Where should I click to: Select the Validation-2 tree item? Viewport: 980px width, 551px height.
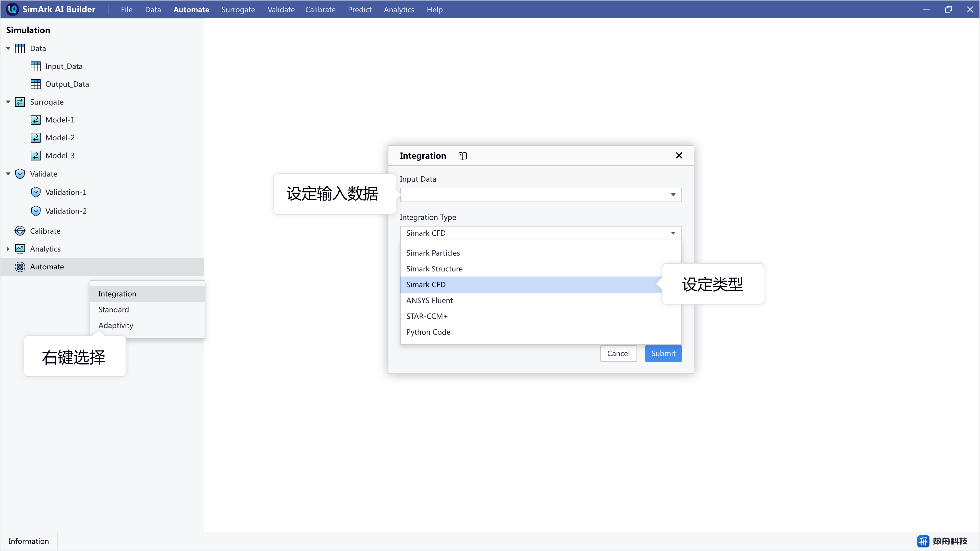66,211
